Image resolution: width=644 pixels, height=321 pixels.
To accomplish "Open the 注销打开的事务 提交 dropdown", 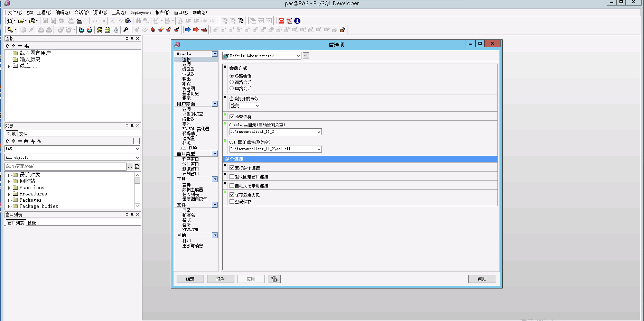I will click(257, 106).
